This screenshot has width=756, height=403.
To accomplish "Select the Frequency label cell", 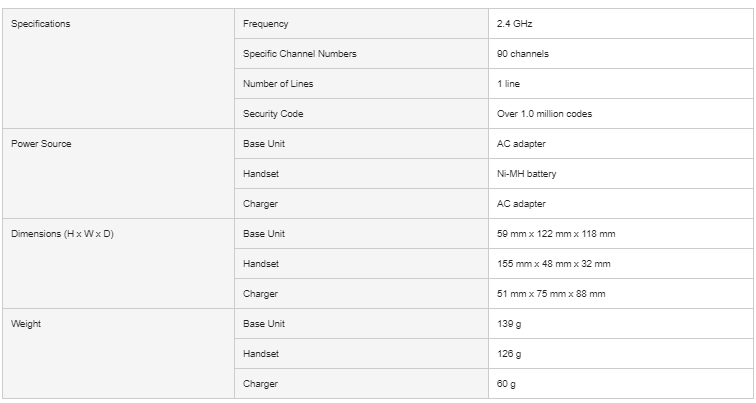I will tap(265, 24).
